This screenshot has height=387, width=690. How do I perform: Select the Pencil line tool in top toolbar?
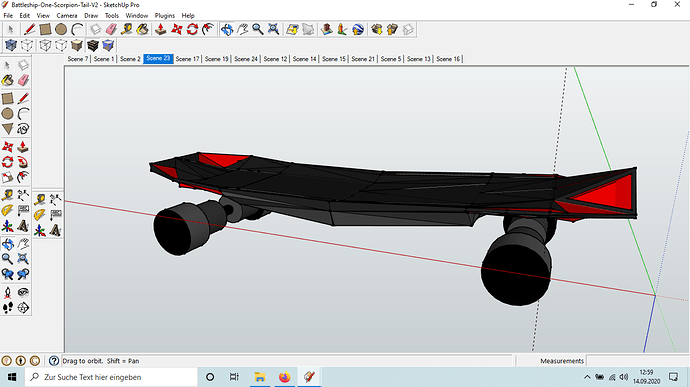point(29,29)
